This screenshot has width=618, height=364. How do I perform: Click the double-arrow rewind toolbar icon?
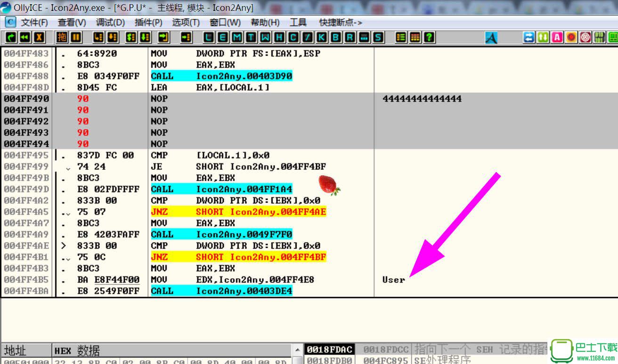coord(25,37)
